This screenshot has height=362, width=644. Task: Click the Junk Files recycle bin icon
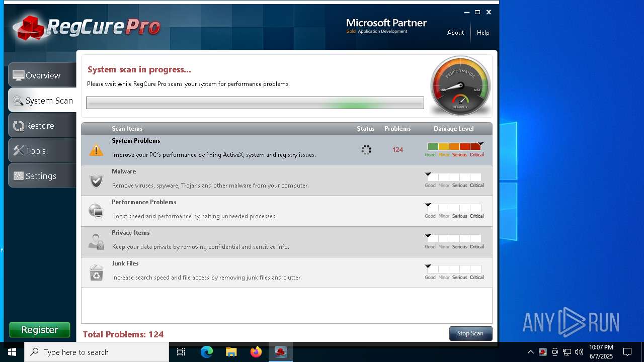click(96, 273)
